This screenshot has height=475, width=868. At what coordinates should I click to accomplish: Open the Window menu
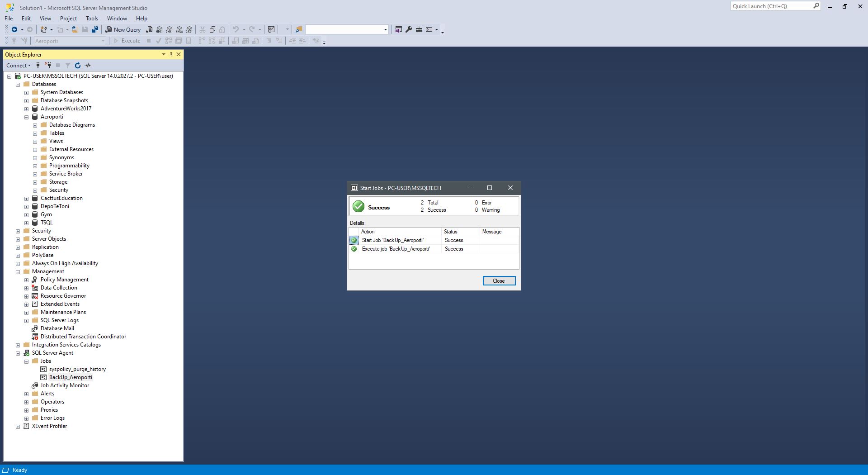(x=117, y=18)
